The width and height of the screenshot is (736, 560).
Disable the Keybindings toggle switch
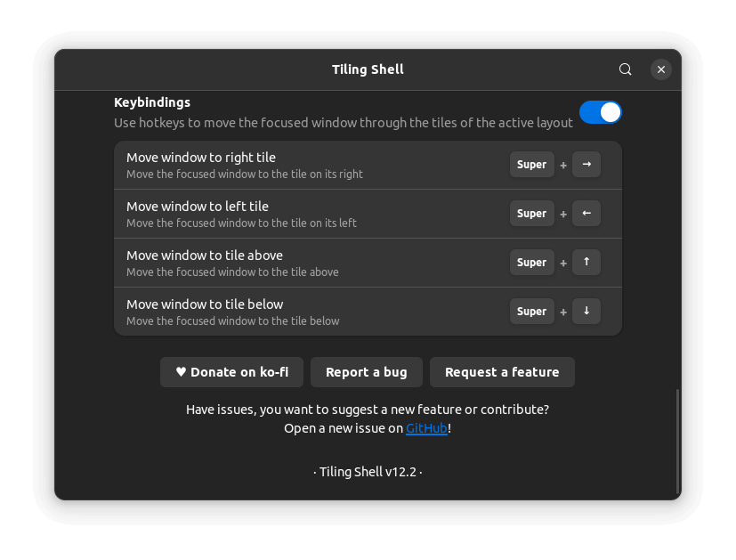(x=600, y=112)
